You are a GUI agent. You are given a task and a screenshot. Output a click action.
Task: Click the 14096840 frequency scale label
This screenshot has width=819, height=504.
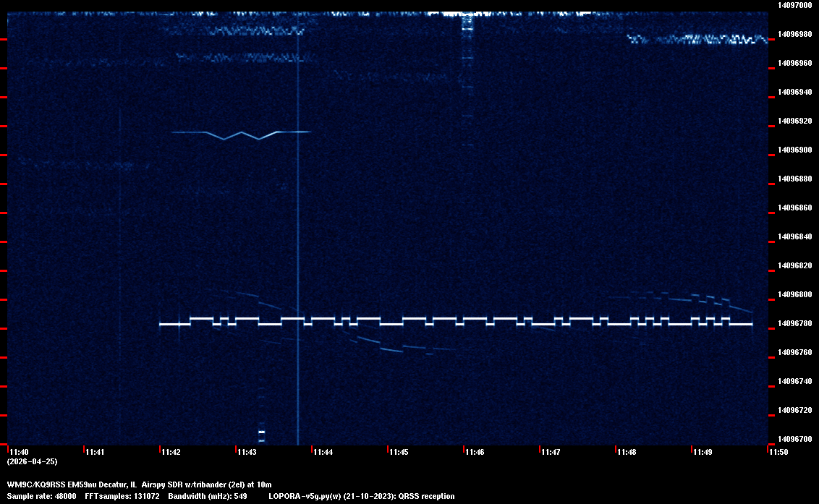794,236
